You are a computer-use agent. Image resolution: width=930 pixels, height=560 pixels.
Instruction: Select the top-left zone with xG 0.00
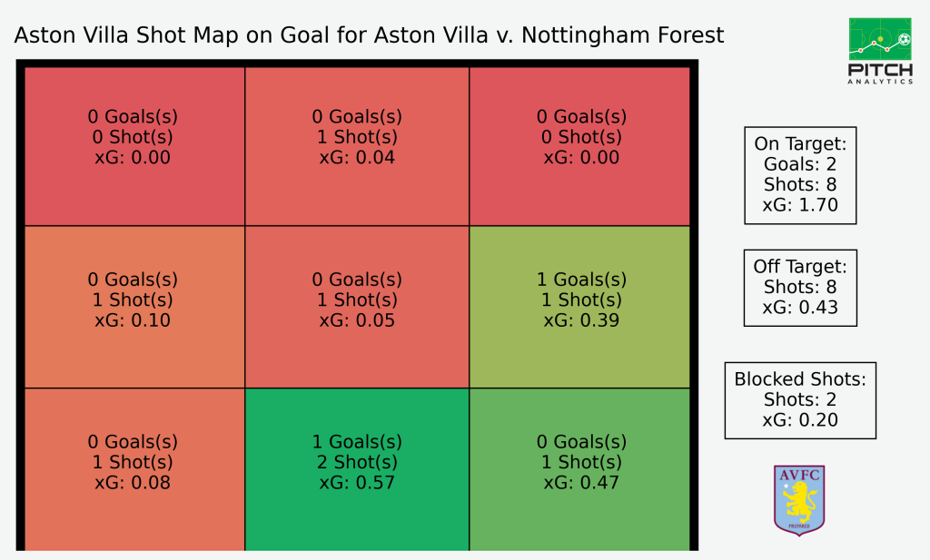tap(134, 146)
